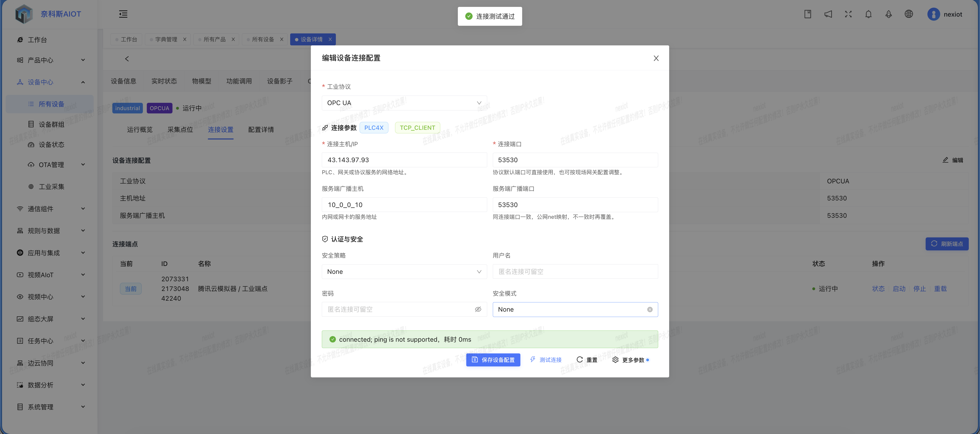980x434 pixels.
Task: Click the 编辑 pencil button for connection config
Action: pyautogui.click(x=953, y=160)
